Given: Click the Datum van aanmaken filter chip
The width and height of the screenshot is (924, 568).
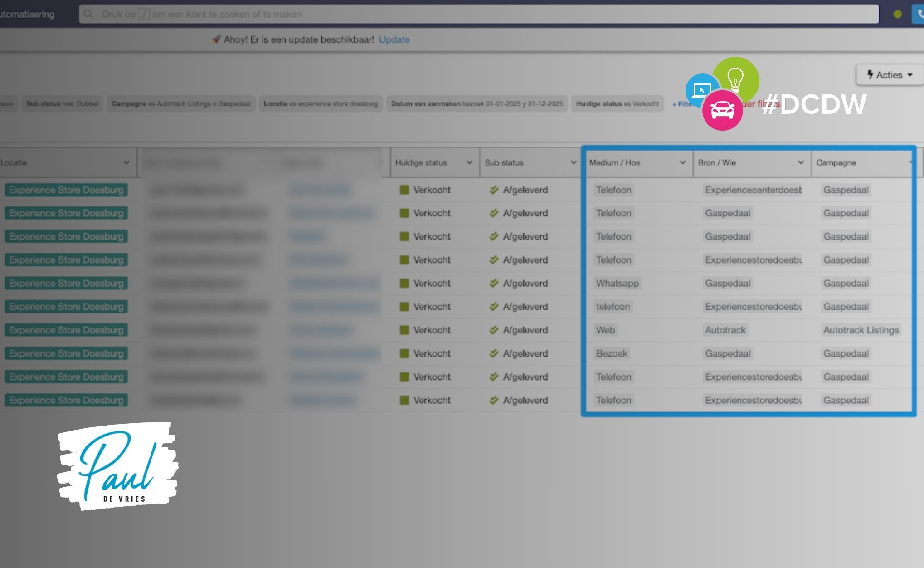Looking at the screenshot, I should (x=477, y=103).
